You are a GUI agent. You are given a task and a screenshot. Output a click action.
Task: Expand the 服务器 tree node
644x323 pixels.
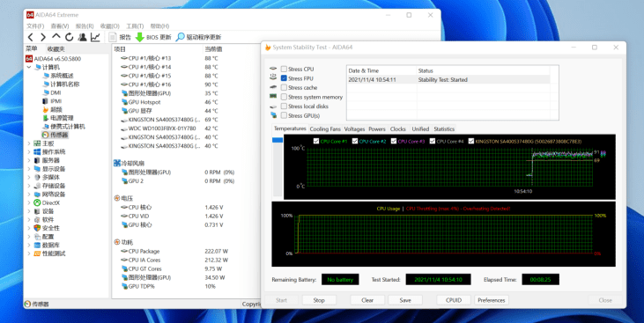[x=29, y=160]
